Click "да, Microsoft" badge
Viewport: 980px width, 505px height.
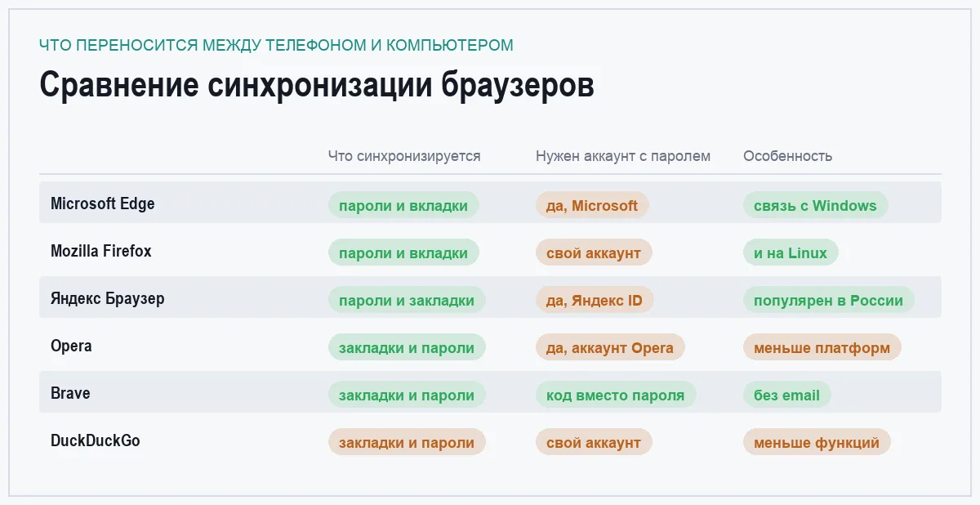592,205
